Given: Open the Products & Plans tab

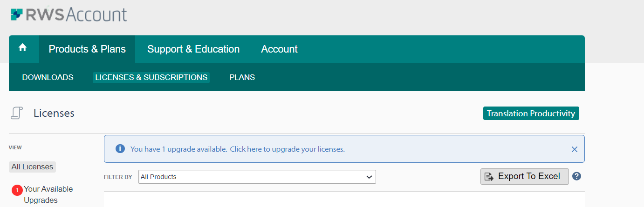Looking at the screenshot, I should click(87, 49).
